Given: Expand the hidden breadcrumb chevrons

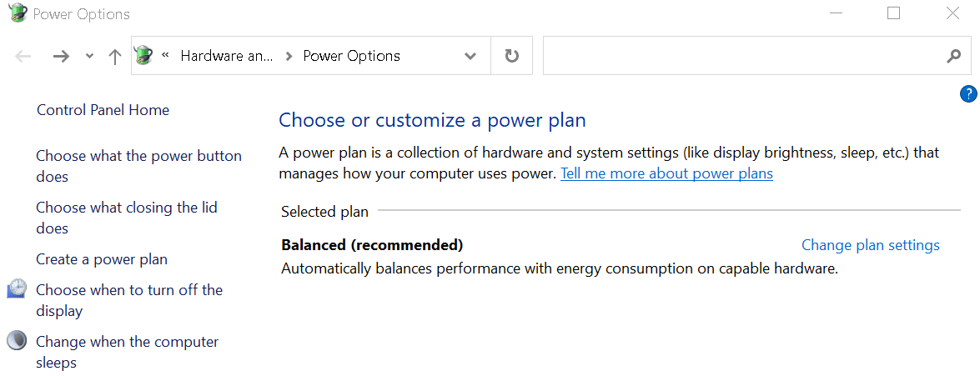Looking at the screenshot, I should click(x=166, y=55).
